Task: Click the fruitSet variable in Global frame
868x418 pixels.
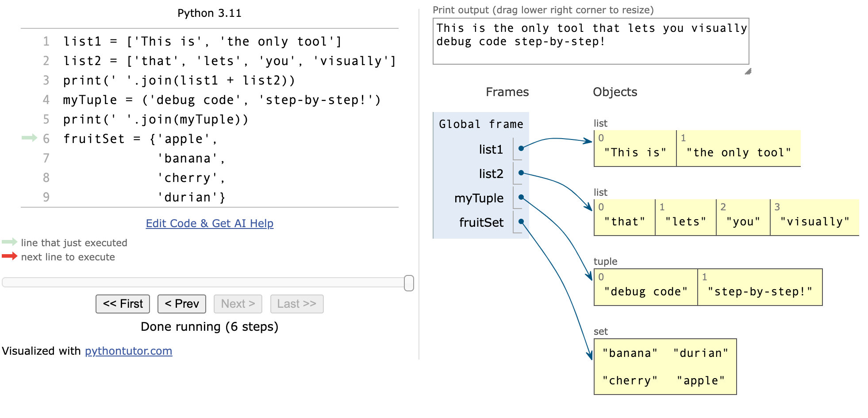Action: 481,222
